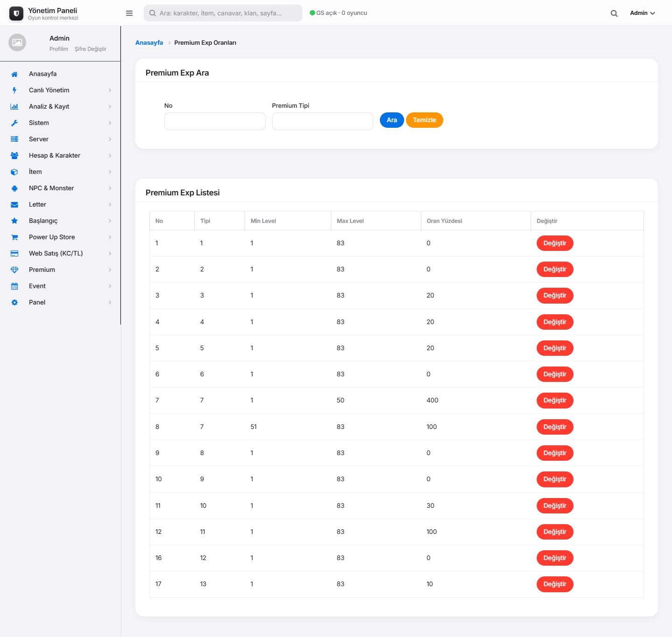The width and height of the screenshot is (672, 637).
Task: Click the Başlangıç star icon
Action: click(x=14, y=221)
